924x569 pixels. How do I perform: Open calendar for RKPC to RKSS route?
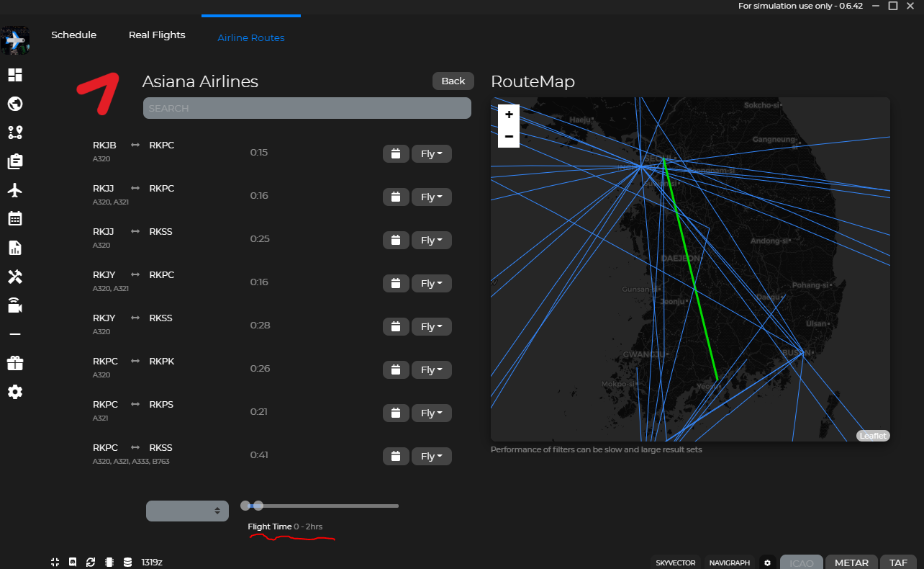tap(396, 456)
